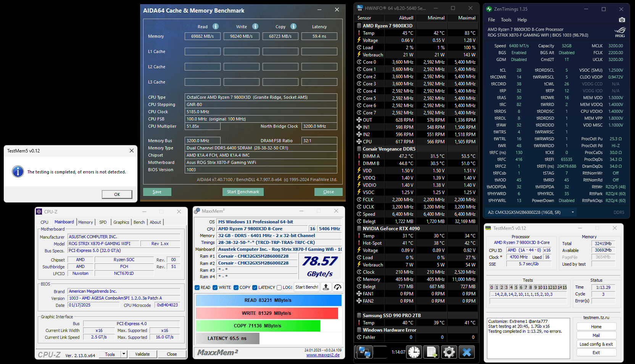The image size is (635, 364).
Task: Click the HWiNFO log file icon
Action: (432, 352)
